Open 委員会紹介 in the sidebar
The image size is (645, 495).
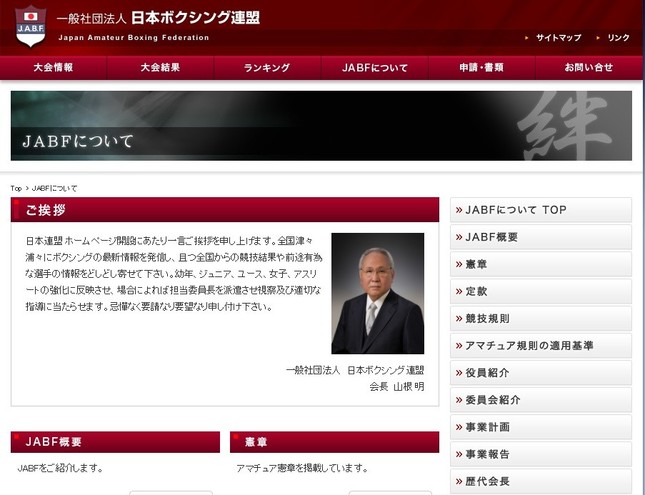click(541, 400)
